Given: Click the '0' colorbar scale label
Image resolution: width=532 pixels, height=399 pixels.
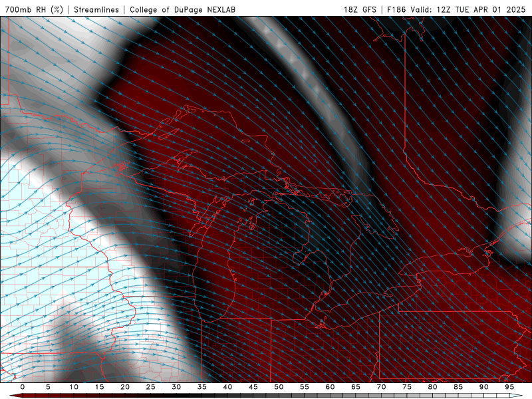Looking at the screenshot, I should [23, 387].
